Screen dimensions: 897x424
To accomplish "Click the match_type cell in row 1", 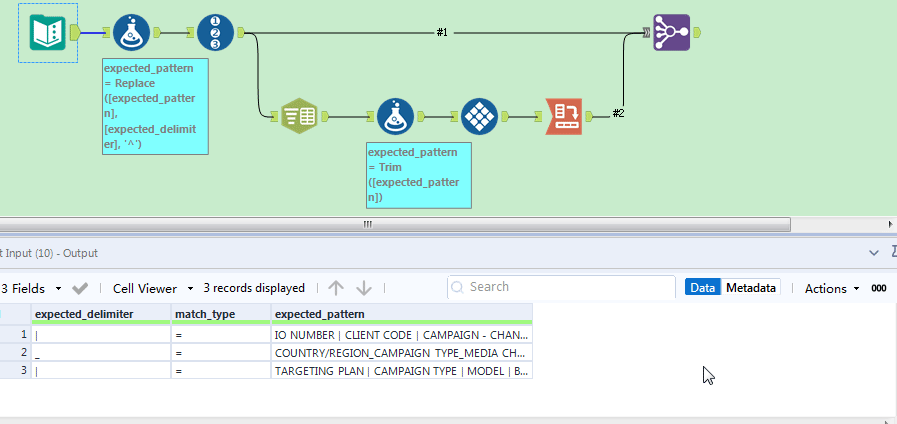I will tap(221, 334).
